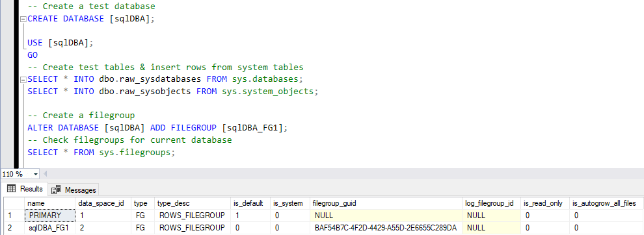Switch to the Messages tab
Screen dimensions: 644x235
pyautogui.click(x=74, y=190)
